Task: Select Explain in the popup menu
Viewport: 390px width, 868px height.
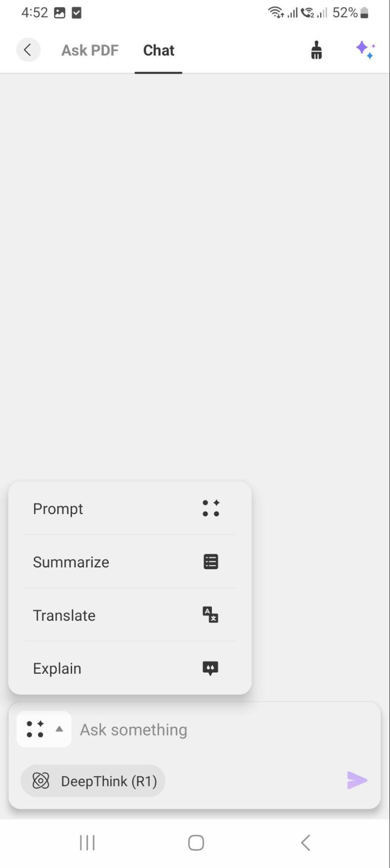Action: click(130, 668)
